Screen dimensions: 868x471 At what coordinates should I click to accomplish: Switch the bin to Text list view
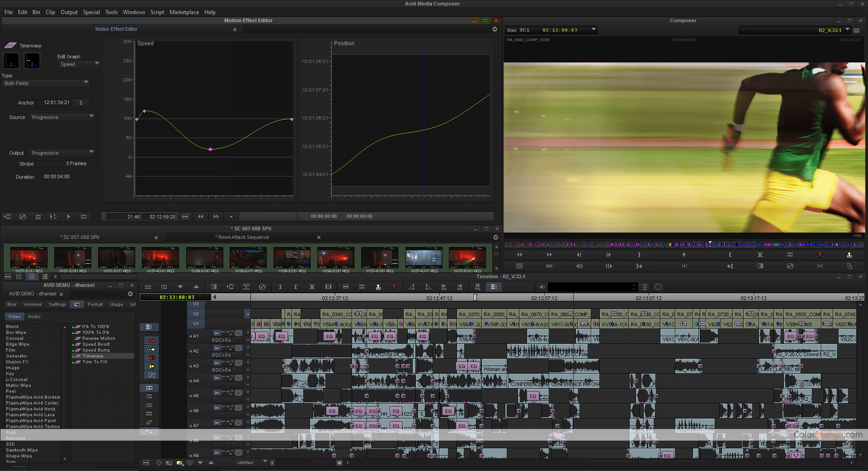pos(19,276)
